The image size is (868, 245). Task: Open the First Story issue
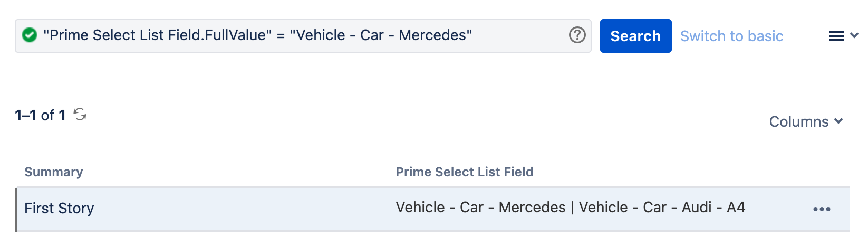tap(59, 209)
